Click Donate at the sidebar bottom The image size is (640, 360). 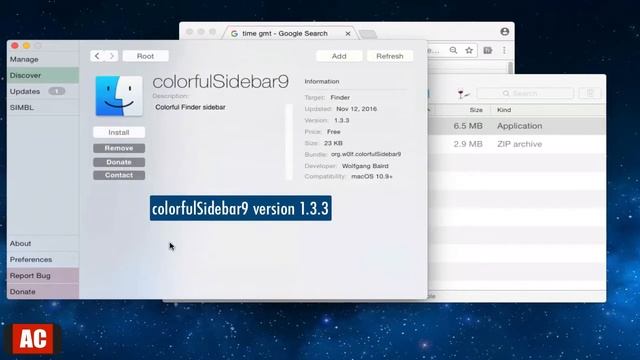coord(43,291)
